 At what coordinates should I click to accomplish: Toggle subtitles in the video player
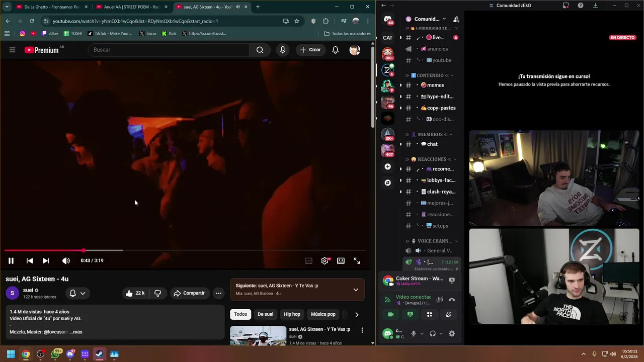point(308,260)
